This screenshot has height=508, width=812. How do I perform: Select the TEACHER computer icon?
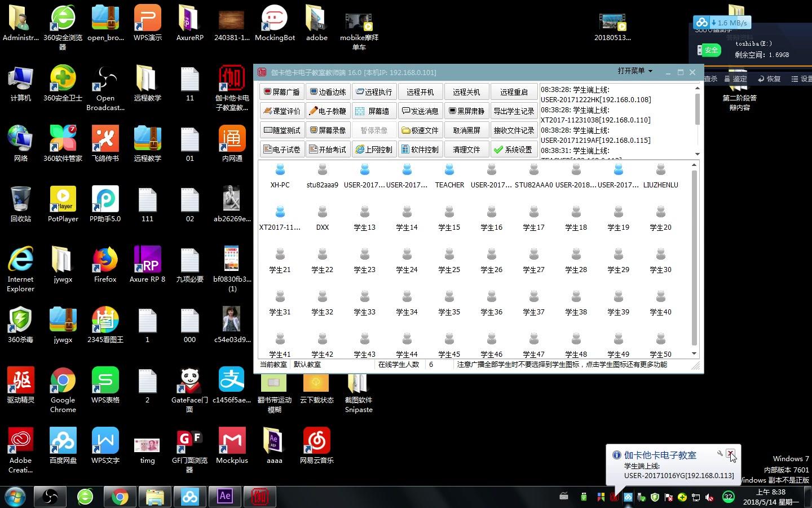(449, 176)
